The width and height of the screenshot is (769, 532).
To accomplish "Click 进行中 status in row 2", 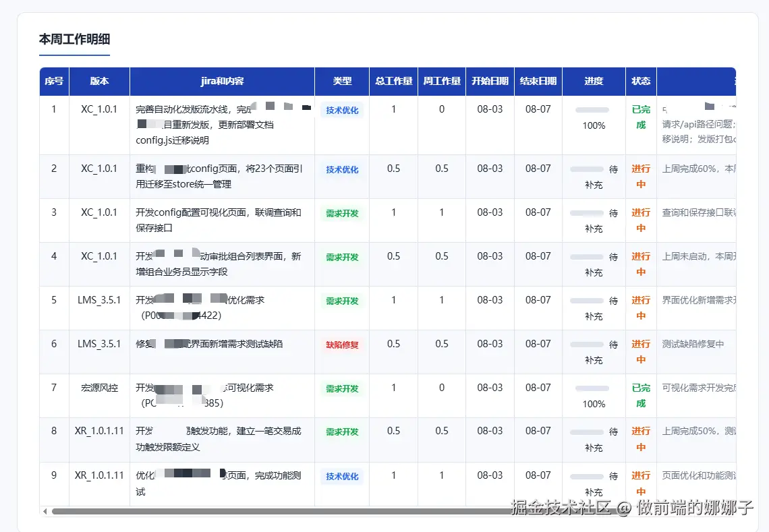I will tap(641, 177).
